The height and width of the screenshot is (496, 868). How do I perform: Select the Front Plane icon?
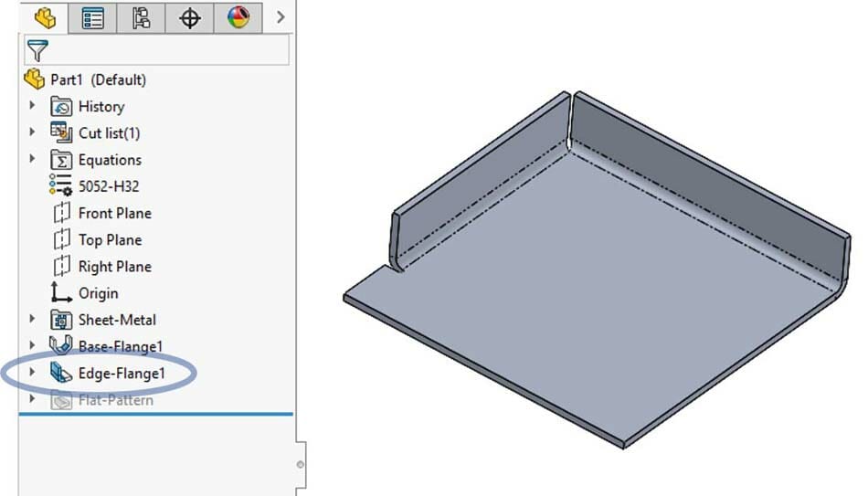[x=61, y=213]
